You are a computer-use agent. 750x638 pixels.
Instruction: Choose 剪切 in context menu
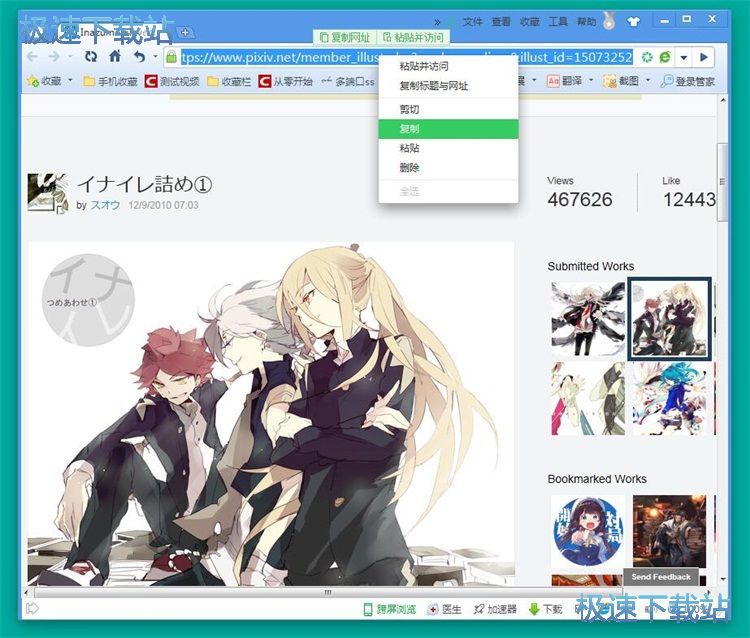pos(448,110)
